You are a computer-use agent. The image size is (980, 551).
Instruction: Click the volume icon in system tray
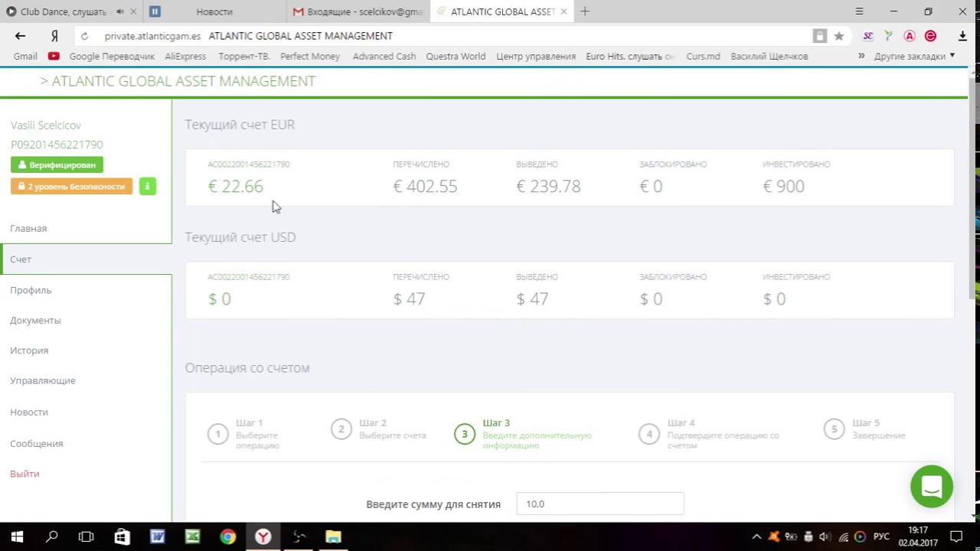point(825,536)
